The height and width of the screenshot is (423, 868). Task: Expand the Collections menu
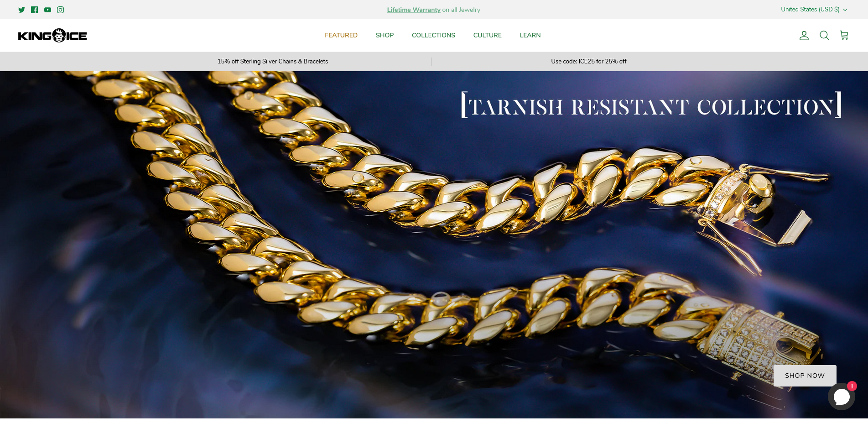[433, 36]
